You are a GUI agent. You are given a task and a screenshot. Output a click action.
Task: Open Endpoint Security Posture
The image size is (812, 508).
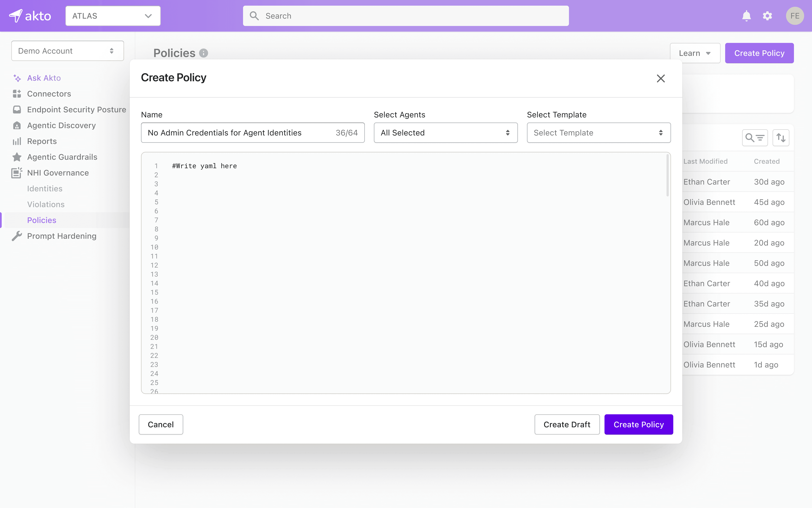click(x=77, y=110)
